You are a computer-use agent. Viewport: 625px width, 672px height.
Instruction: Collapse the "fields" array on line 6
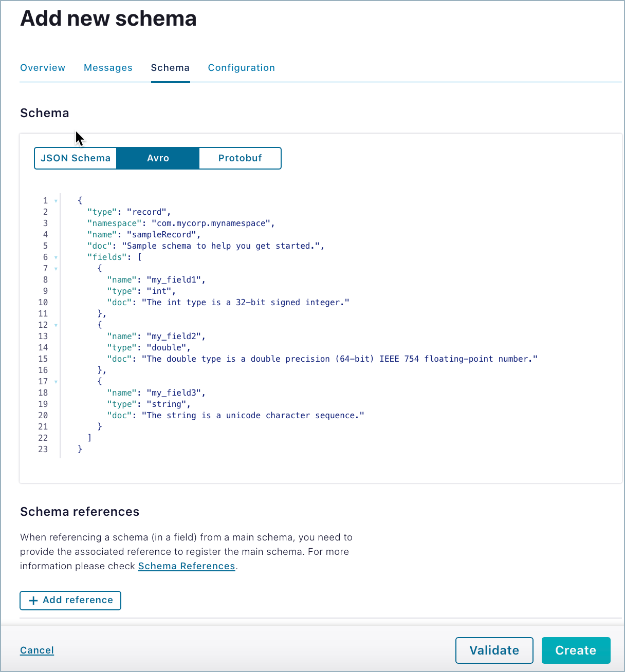56,257
